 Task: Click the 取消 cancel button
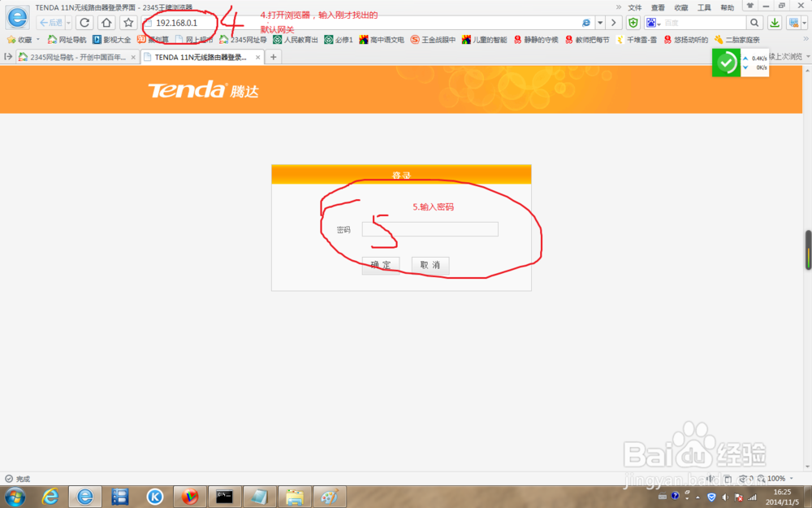tap(430, 265)
